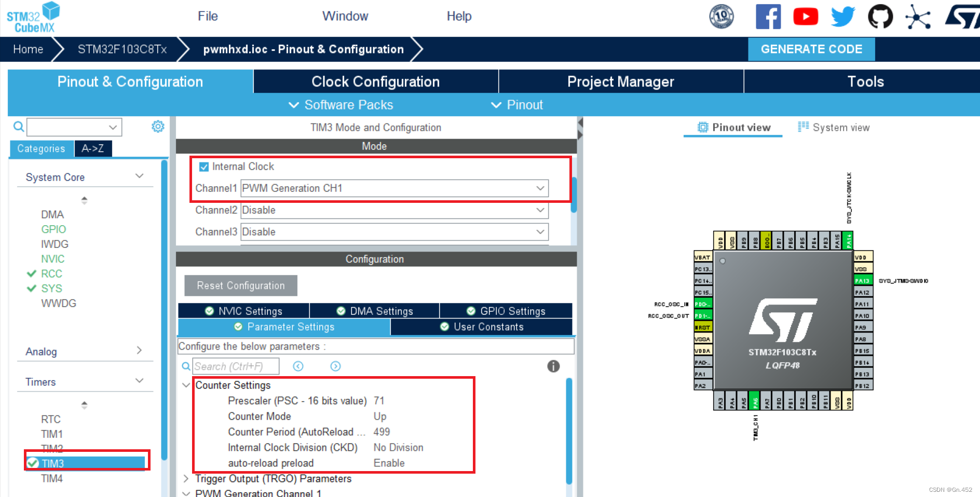The image size is (980, 497).
Task: Collapse the Timers category
Action: [x=139, y=381]
